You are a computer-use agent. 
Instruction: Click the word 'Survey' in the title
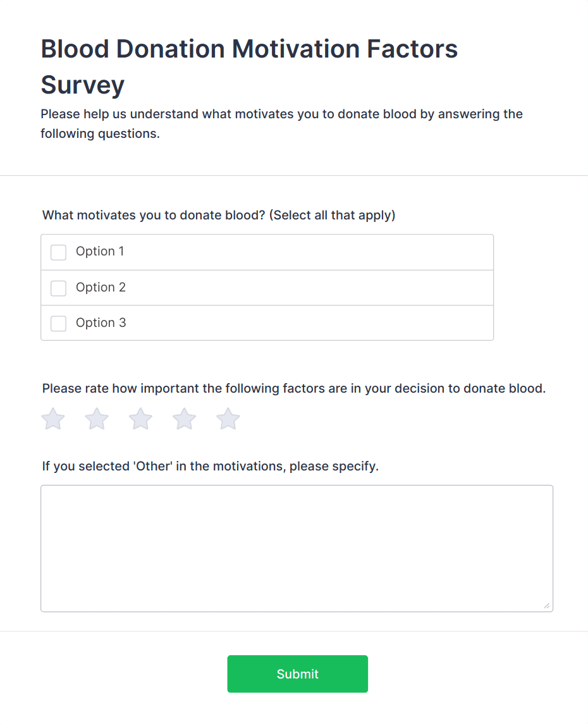pos(83,85)
